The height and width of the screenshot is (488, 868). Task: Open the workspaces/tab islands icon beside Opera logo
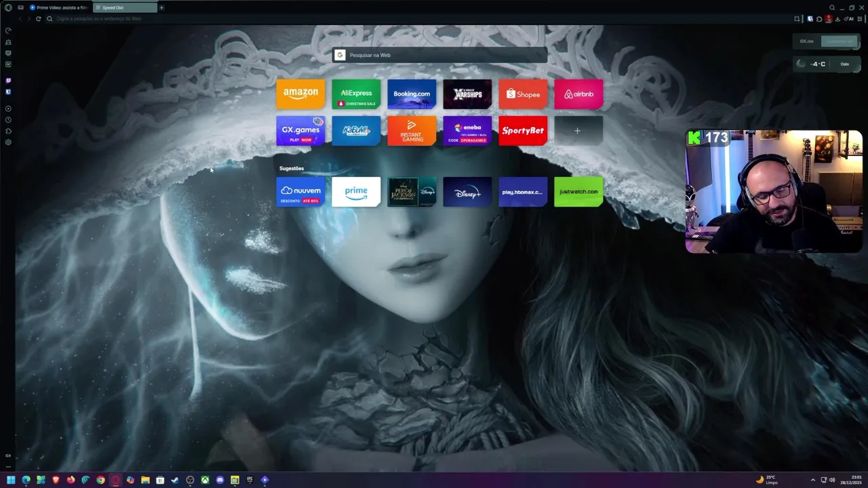(20, 7)
